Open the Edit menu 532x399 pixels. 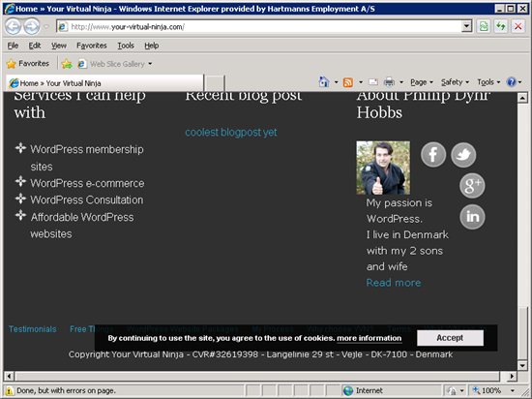35,46
